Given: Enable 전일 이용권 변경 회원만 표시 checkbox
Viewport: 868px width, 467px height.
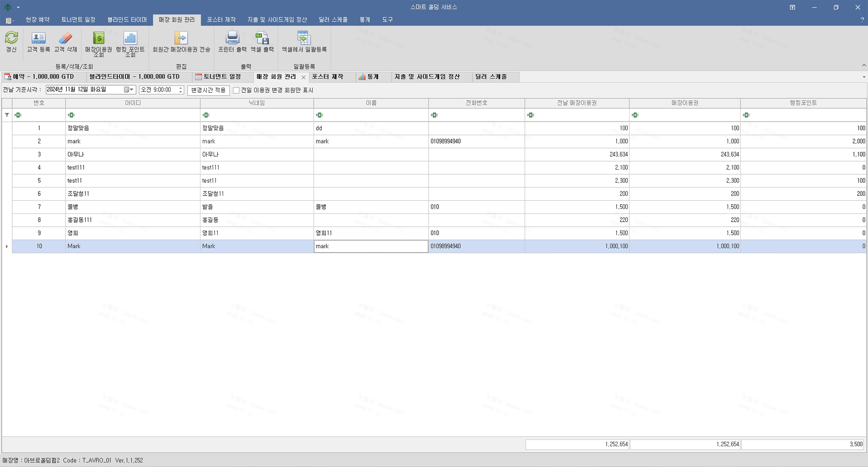Looking at the screenshot, I should (236, 91).
